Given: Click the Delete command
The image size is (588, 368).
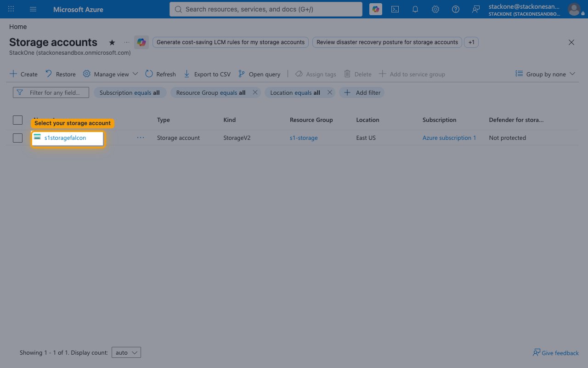Looking at the screenshot, I should 357,74.
